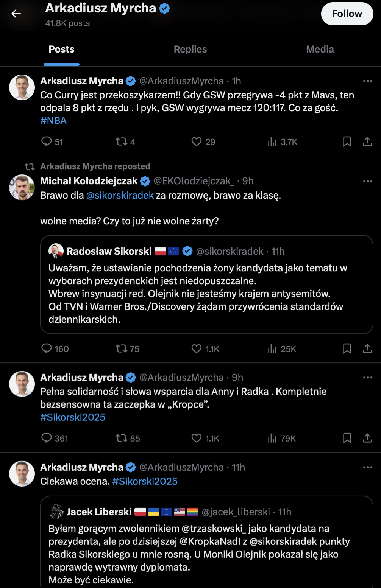Open the more options menu on the NBA tweet

coord(367,80)
